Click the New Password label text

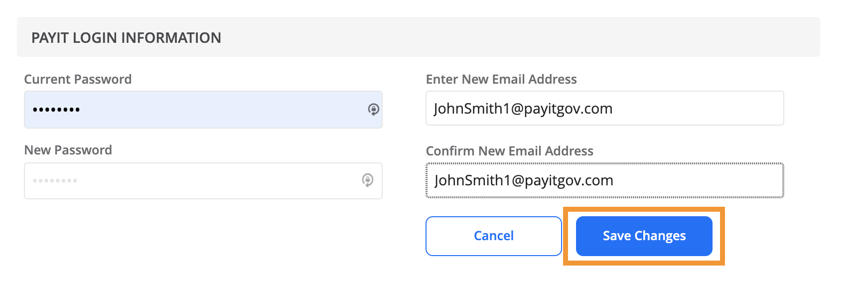(68, 150)
